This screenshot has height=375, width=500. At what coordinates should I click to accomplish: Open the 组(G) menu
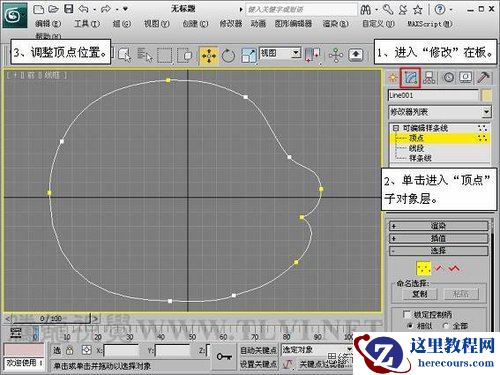click(122, 24)
